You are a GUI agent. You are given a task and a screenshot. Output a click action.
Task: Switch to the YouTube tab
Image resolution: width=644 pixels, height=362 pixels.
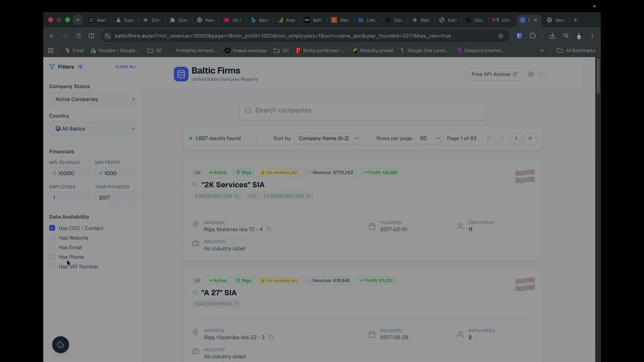tap(232, 20)
